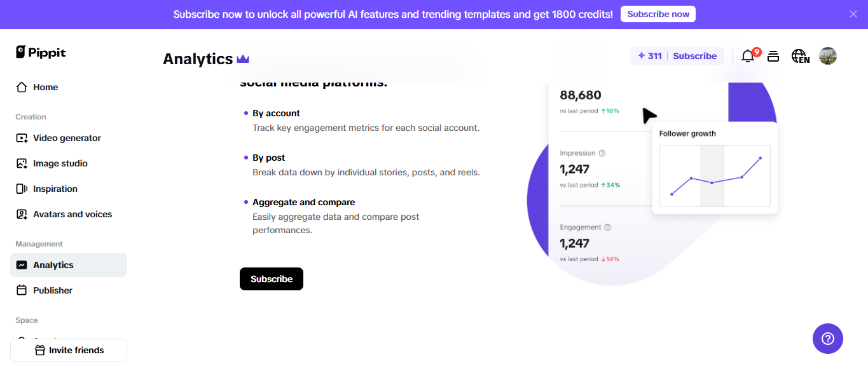The image size is (868, 378).
Task: Open the Inspiration page
Action: (x=55, y=189)
